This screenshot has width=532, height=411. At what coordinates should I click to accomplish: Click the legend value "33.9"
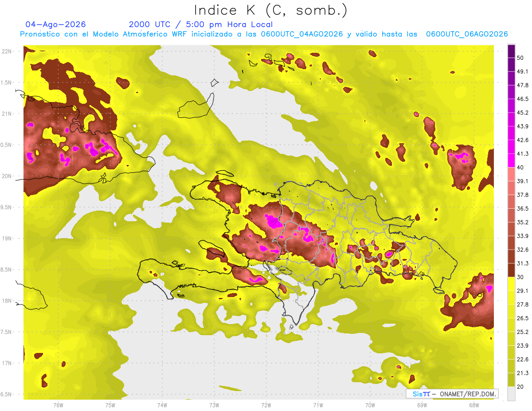tap(522, 236)
